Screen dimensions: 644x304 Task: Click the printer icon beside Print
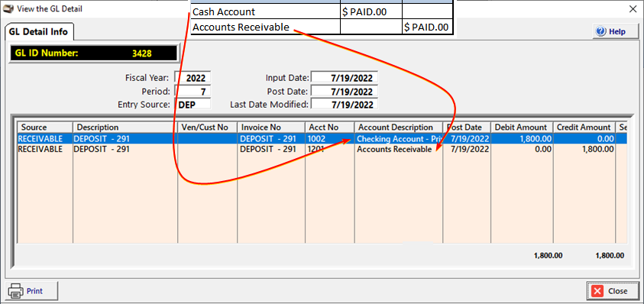tap(15, 291)
